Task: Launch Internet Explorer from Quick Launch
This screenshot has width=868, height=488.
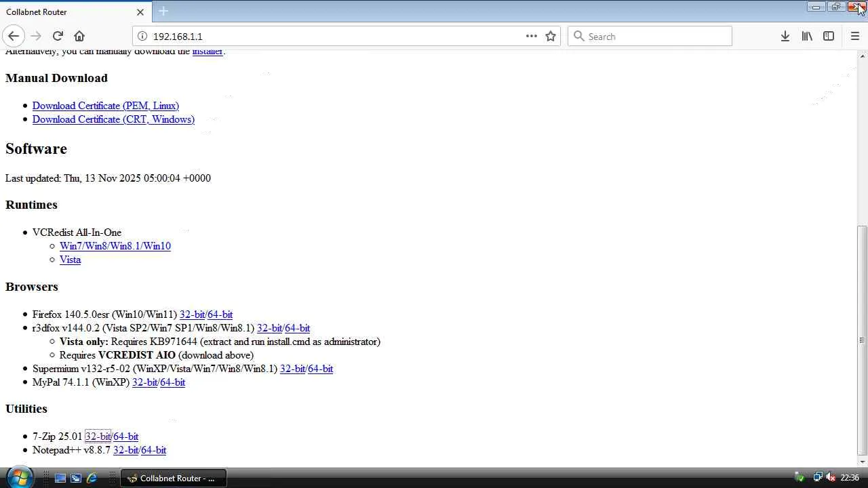Action: pyautogui.click(x=92, y=478)
